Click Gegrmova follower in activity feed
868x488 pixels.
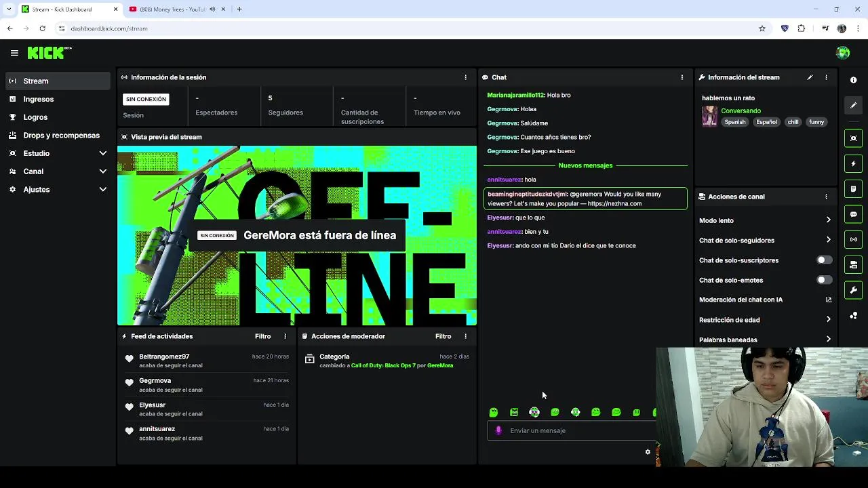click(x=155, y=380)
